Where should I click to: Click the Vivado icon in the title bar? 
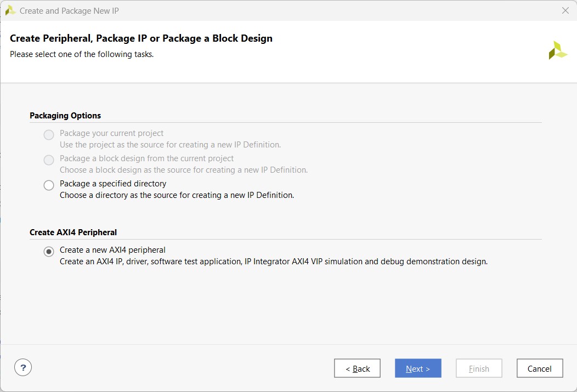point(10,10)
